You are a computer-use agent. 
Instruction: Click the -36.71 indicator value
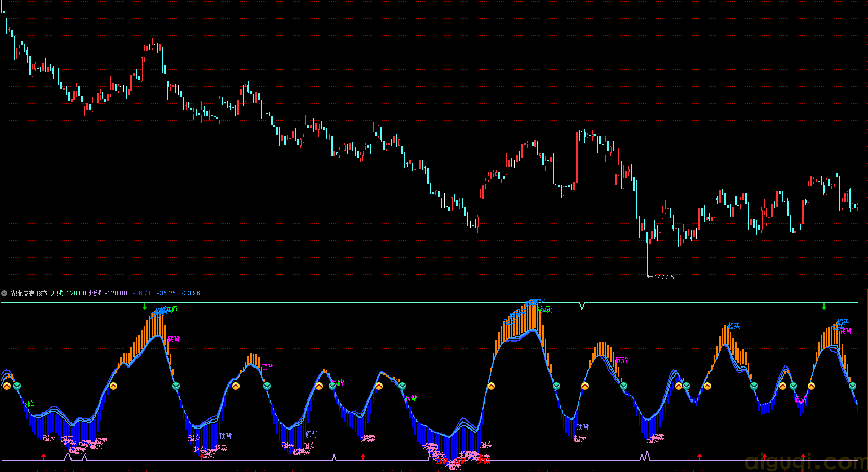click(x=143, y=293)
